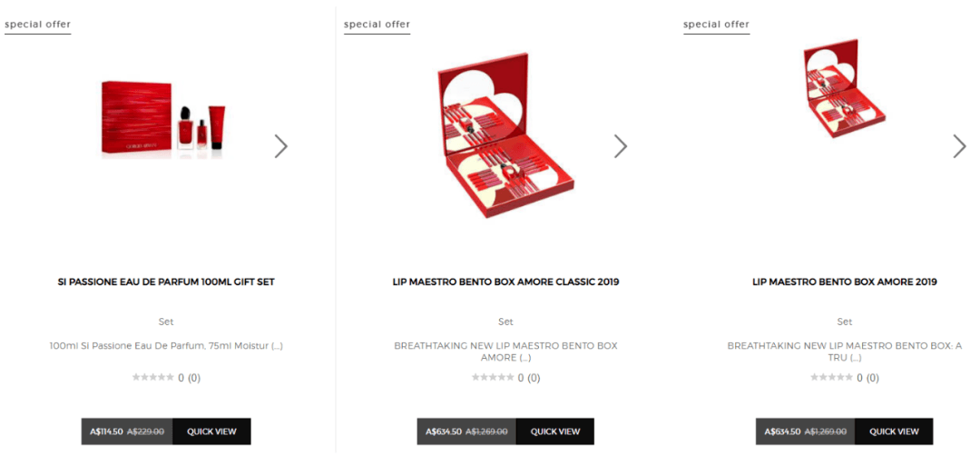Open Quick View for Lip Maestro Bento Box Amore 2019
Screen dimensions: 980x456
click(x=894, y=431)
